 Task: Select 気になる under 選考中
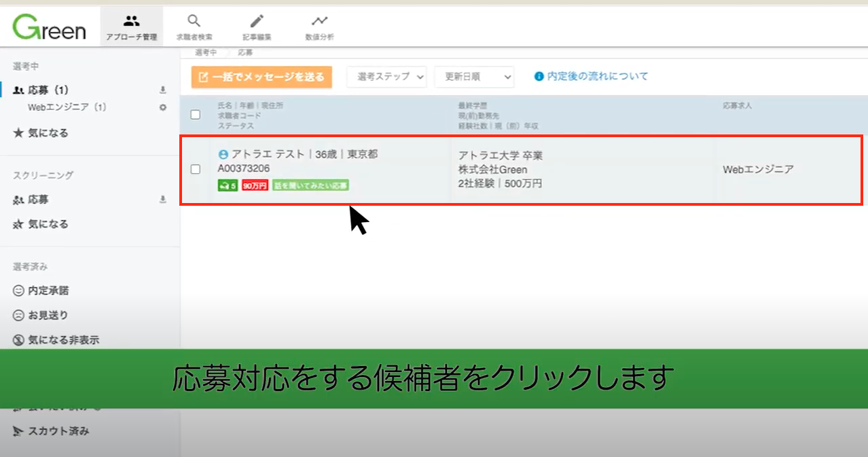[41, 133]
